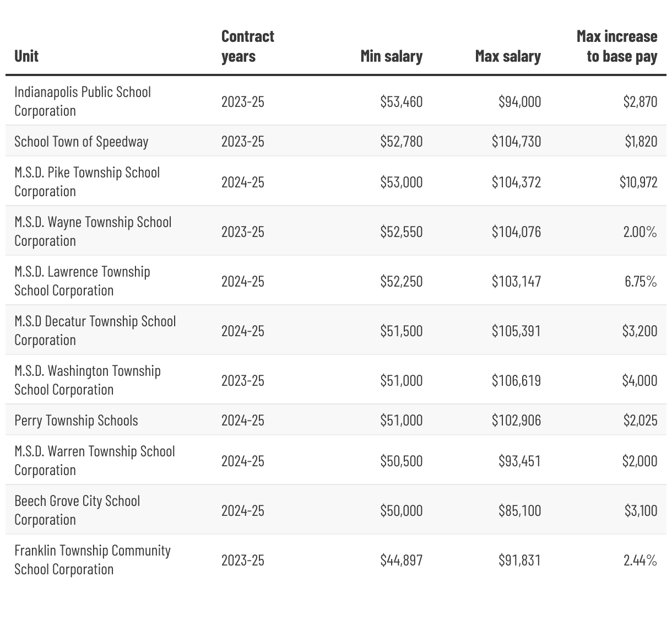Click the School Town of Speedway cell
The height and width of the screenshot is (625, 672).
coord(82,142)
